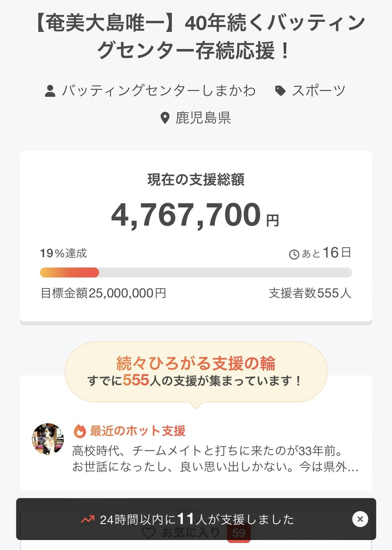Click the funding progress bar
The width and height of the screenshot is (392, 550).
(x=196, y=273)
